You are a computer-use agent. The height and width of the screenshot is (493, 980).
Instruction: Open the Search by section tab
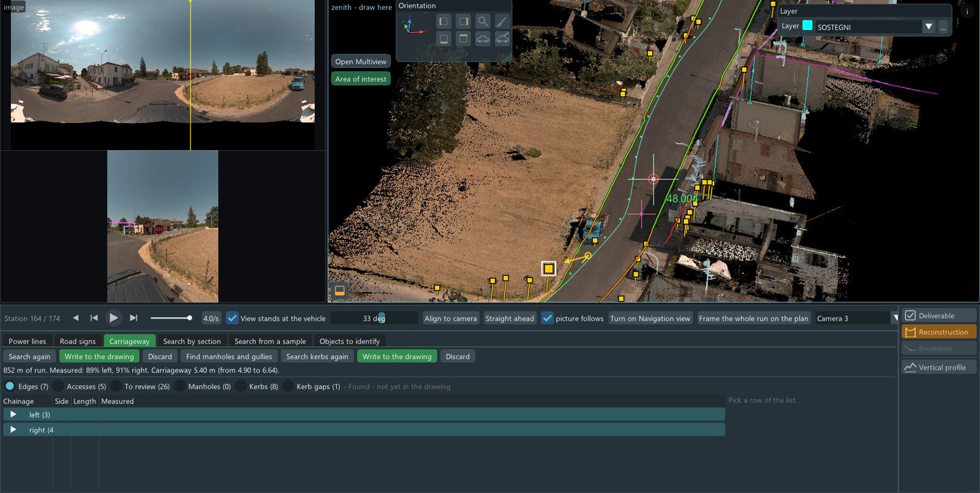[192, 341]
